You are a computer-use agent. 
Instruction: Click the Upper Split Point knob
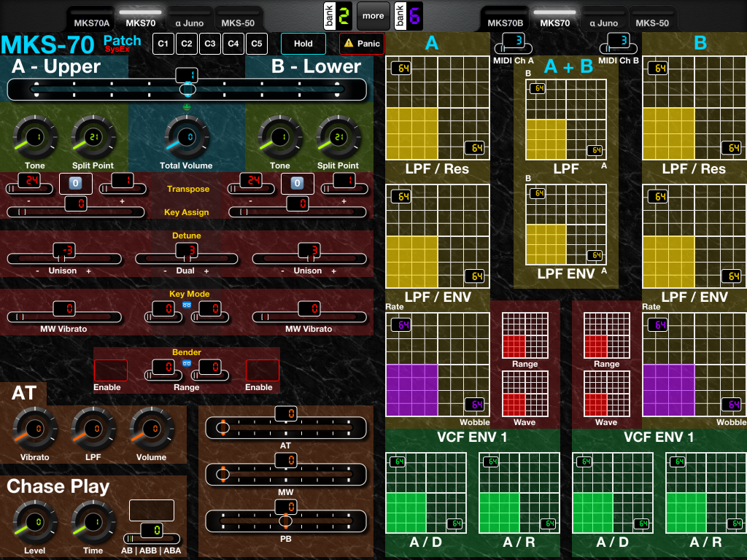(x=93, y=138)
